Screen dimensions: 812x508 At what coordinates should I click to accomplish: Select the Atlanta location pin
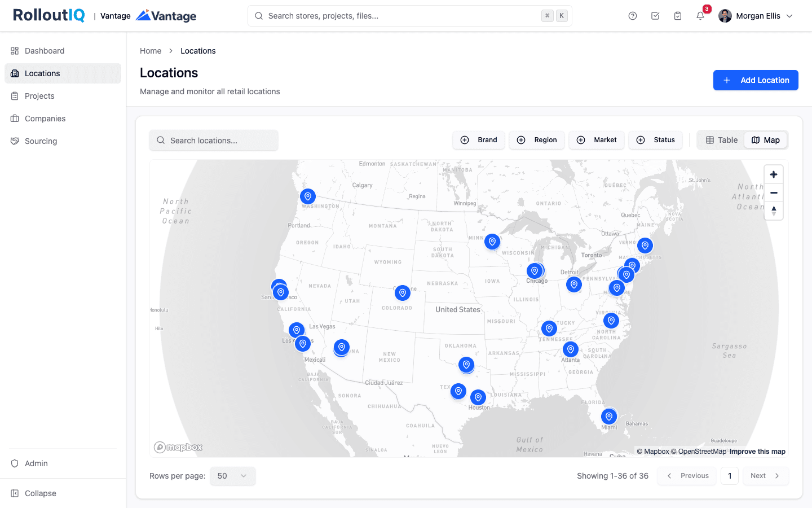[x=571, y=349]
